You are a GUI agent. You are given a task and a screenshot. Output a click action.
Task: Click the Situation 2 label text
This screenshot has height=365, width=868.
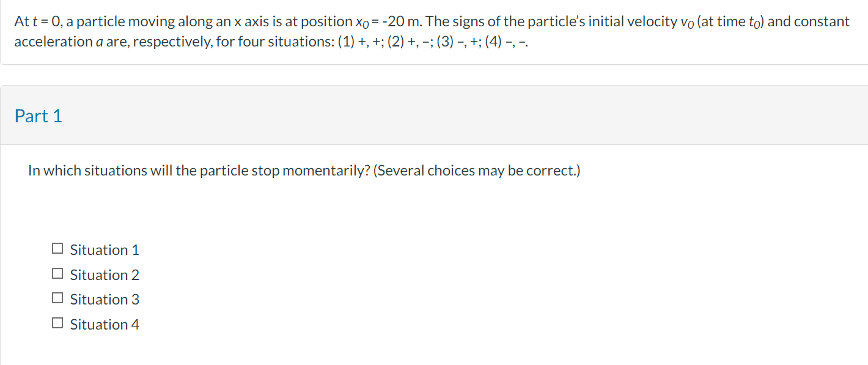tap(104, 275)
